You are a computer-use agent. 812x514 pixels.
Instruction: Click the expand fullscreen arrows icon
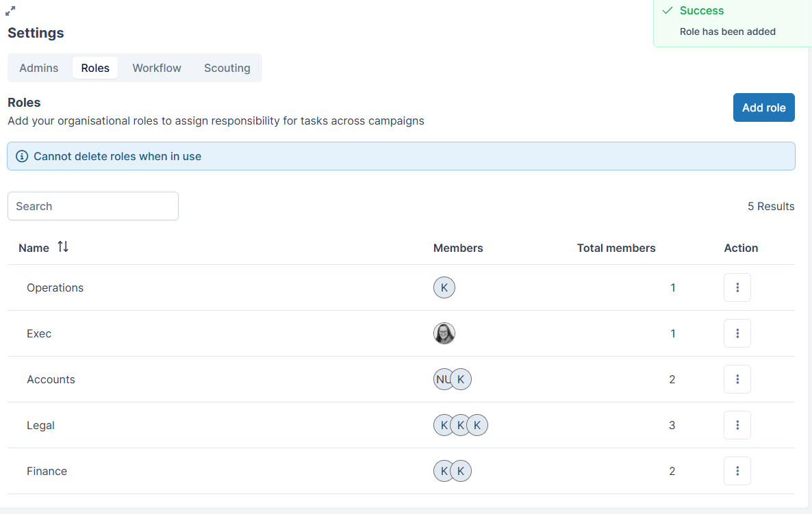(10, 10)
